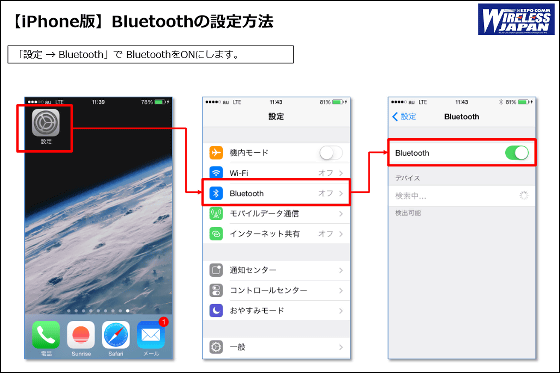Screen dimensions: 560x373
Task: Click the searching spinner in device list
Action: coord(524,195)
